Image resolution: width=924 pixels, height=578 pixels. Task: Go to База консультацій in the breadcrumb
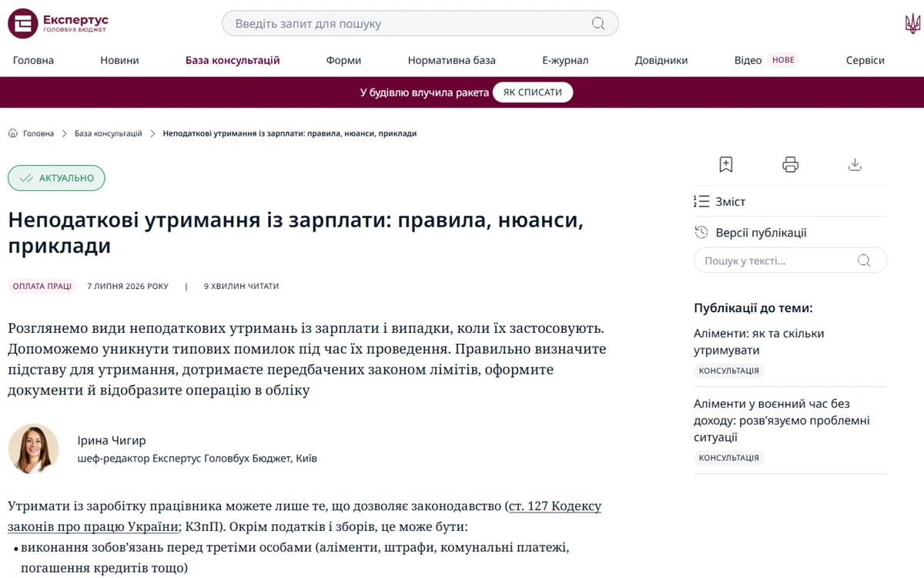pyautogui.click(x=109, y=133)
